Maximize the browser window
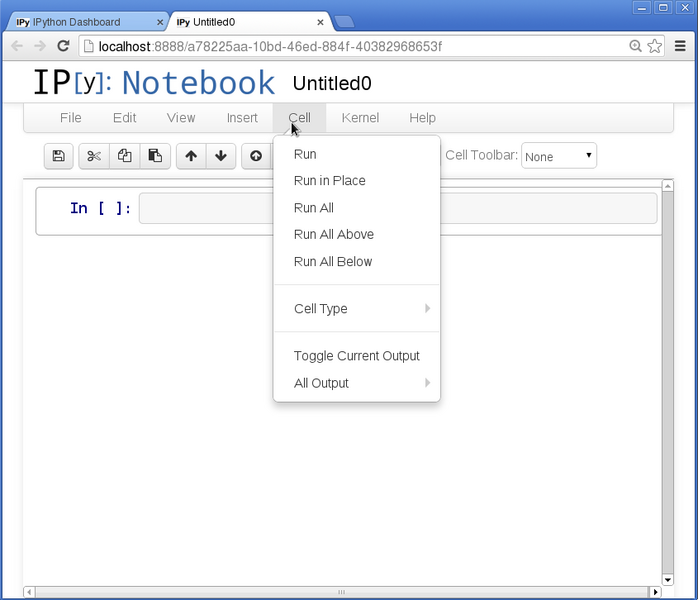Image resolution: width=698 pixels, height=600 pixels. tap(663, 8)
